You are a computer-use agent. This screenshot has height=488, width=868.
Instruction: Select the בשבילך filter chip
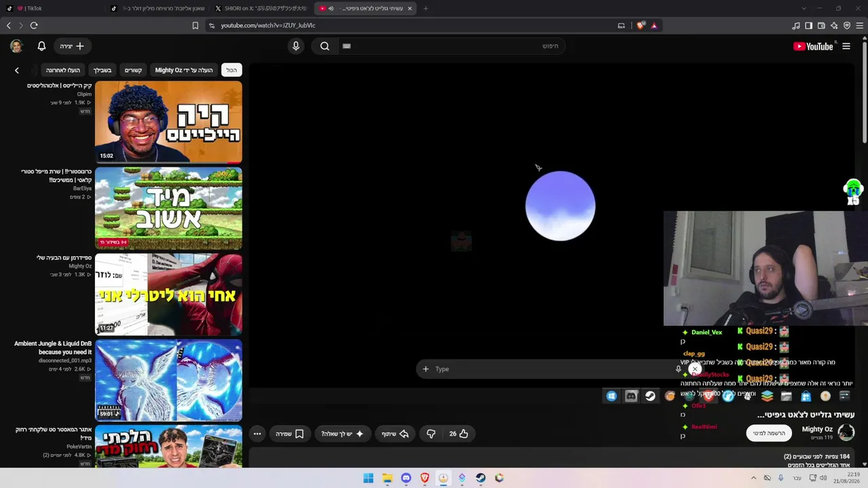pyautogui.click(x=102, y=70)
